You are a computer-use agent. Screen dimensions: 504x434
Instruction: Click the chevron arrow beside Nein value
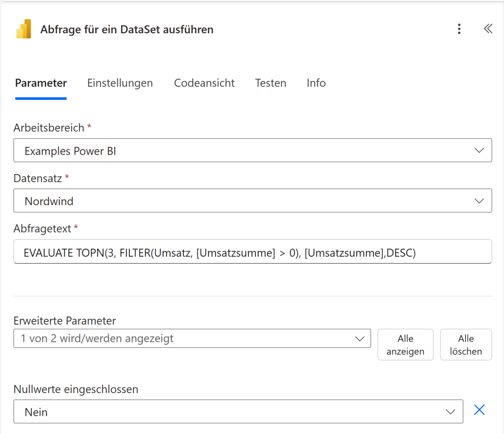click(450, 412)
